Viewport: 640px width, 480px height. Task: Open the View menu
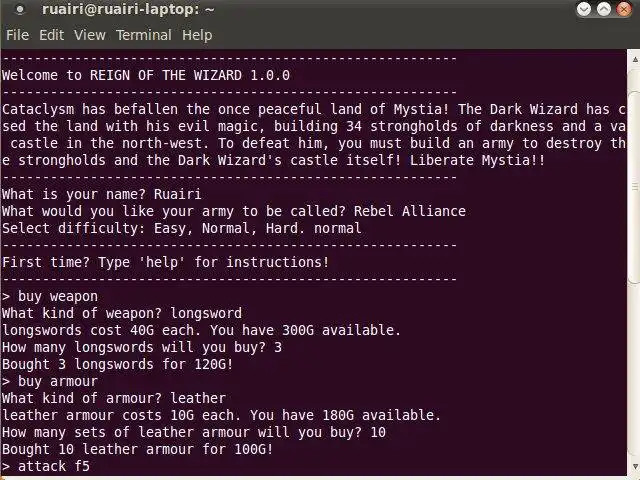pyautogui.click(x=89, y=34)
